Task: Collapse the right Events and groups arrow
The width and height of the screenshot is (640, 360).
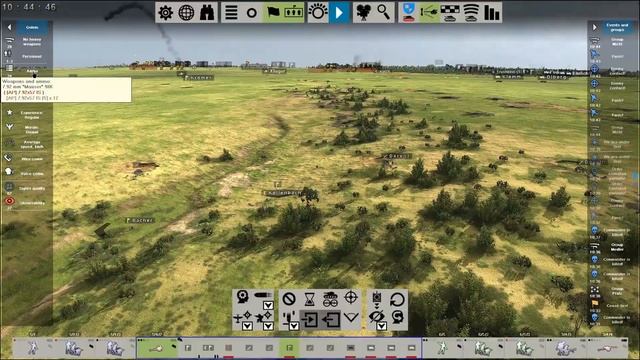Action: coord(594,27)
